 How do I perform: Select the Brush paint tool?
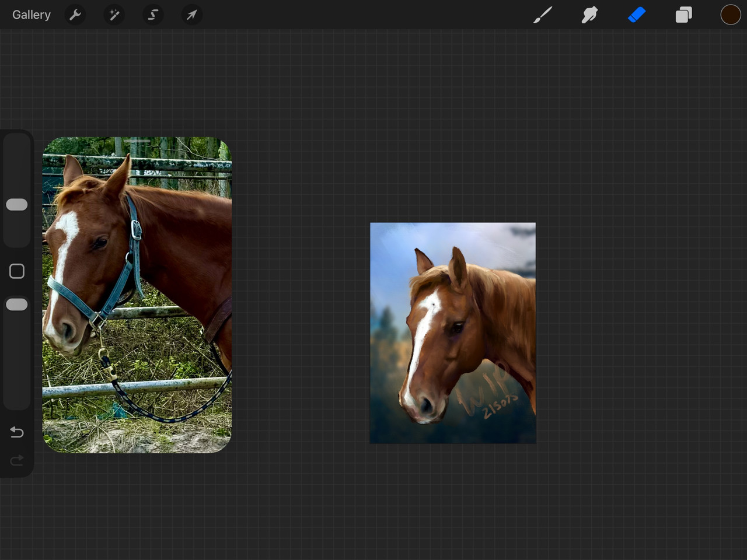tap(543, 15)
